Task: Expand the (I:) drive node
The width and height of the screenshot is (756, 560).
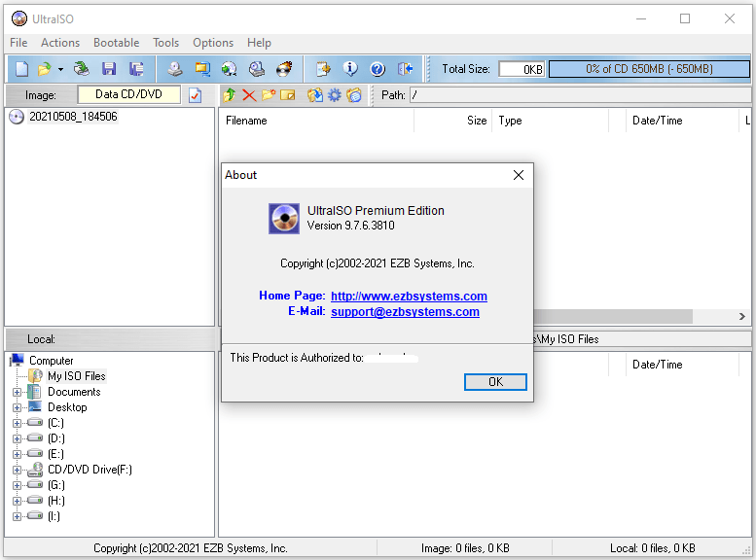Action: click(x=17, y=516)
